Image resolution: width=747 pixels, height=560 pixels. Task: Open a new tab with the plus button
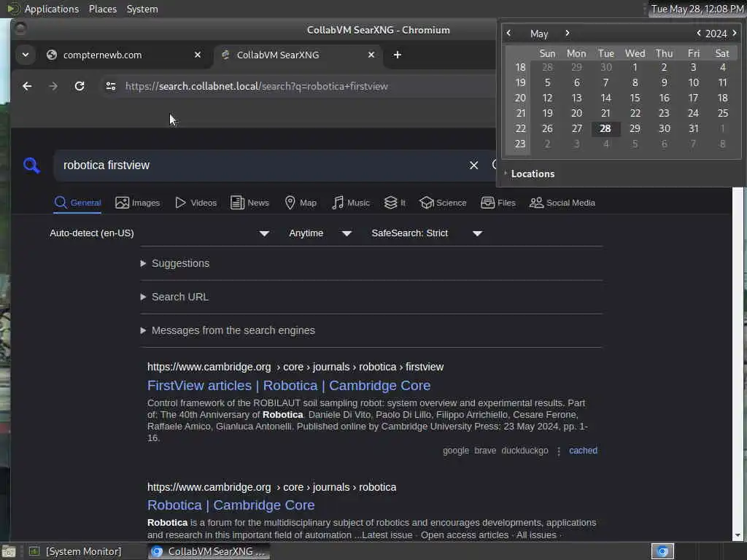point(398,55)
